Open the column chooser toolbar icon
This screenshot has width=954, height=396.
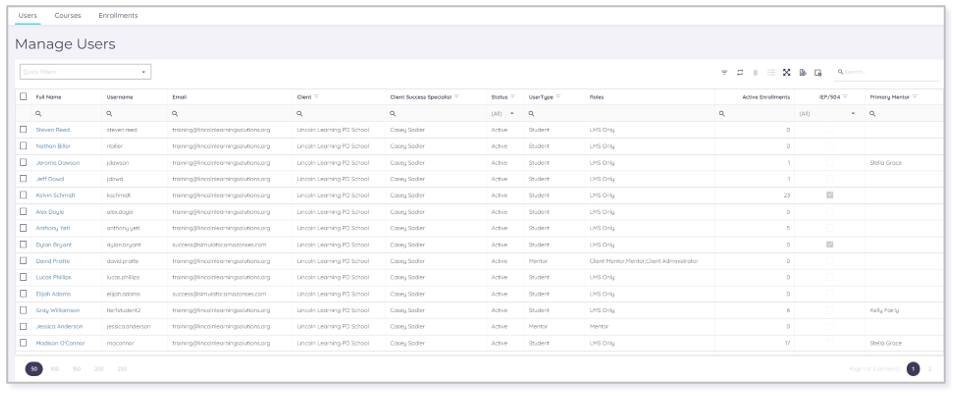click(x=818, y=72)
